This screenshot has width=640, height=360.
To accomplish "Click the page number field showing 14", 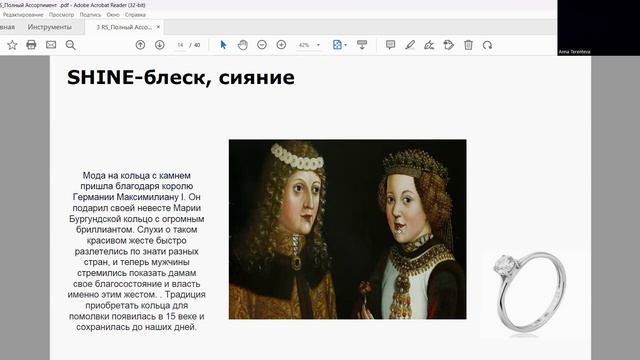I will (x=180, y=45).
